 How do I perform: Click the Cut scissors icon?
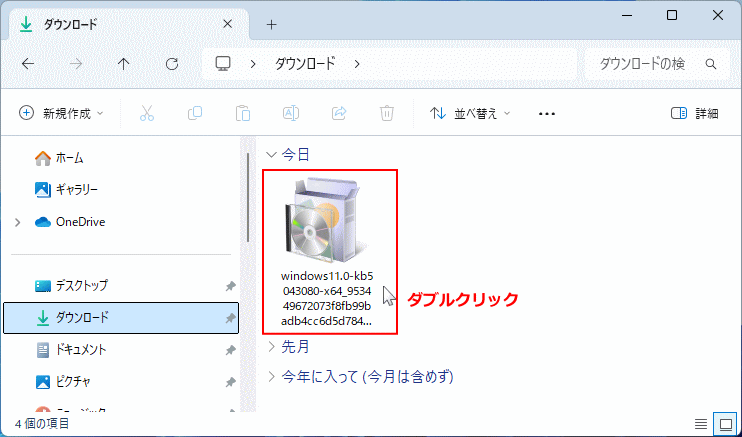point(147,113)
